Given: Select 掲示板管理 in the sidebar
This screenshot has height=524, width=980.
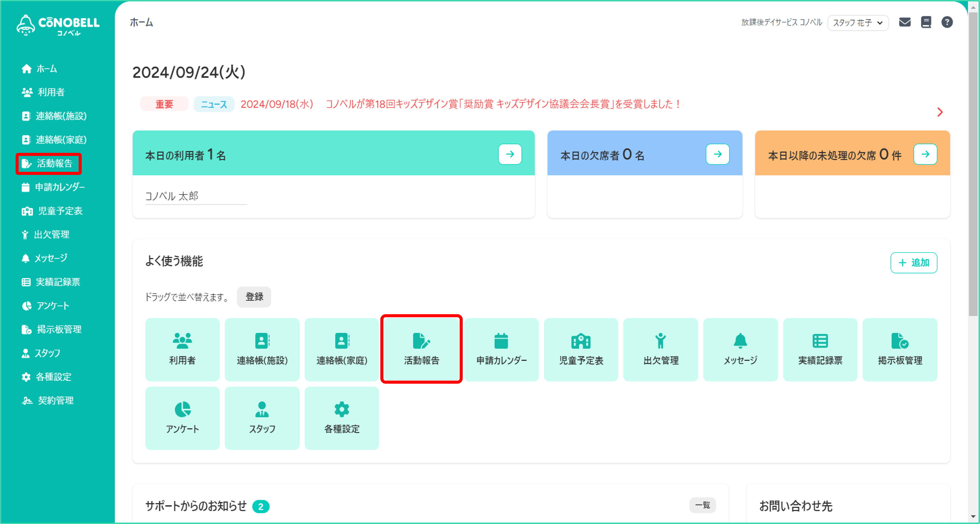Looking at the screenshot, I should tap(52, 329).
